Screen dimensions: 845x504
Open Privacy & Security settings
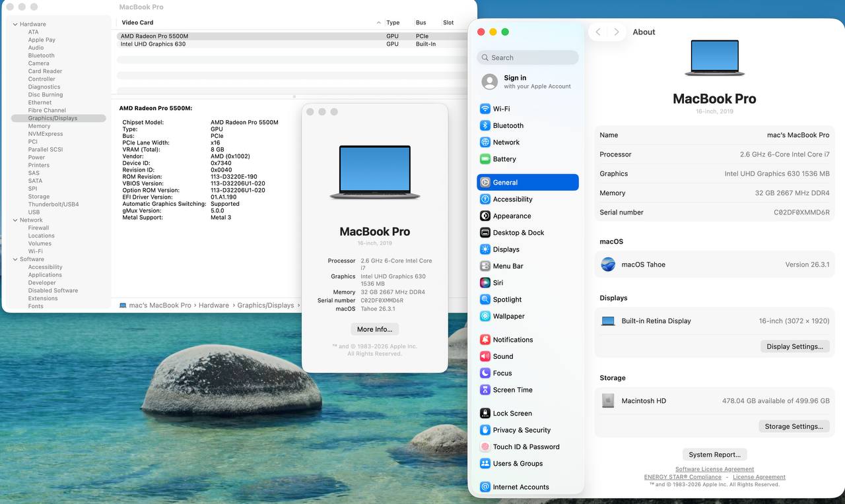(521, 430)
